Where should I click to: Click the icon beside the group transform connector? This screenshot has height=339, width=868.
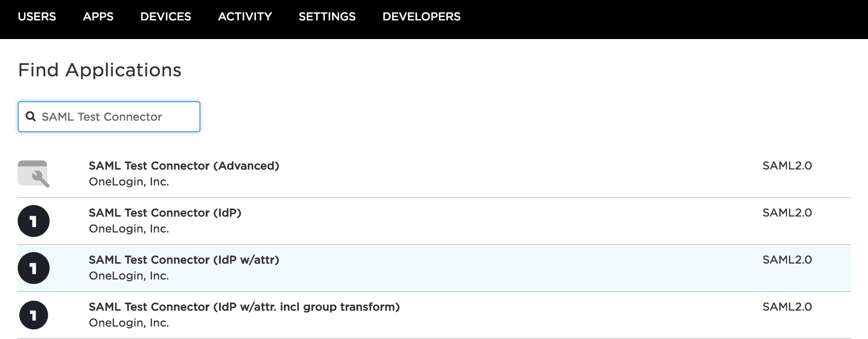point(34,315)
